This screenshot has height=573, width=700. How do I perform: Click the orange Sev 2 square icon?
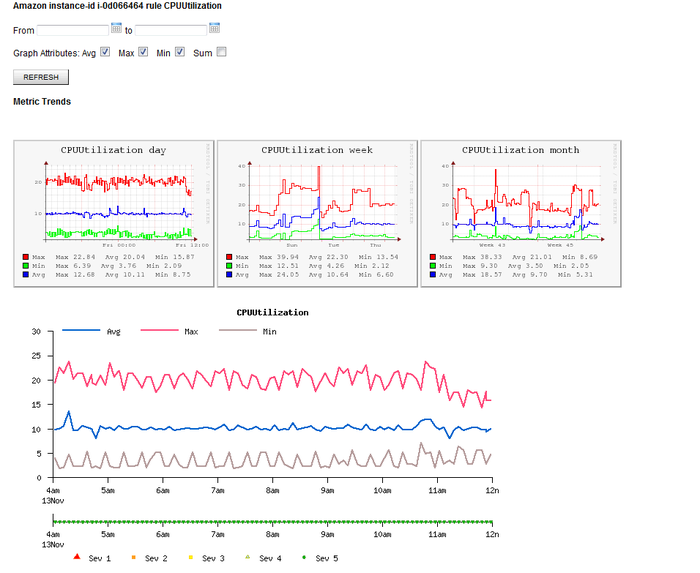[x=133, y=557]
